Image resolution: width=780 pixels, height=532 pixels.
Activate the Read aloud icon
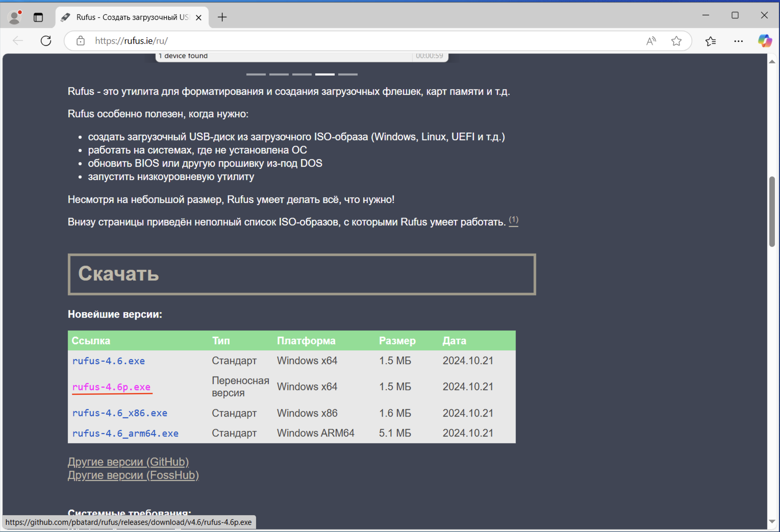[651, 41]
